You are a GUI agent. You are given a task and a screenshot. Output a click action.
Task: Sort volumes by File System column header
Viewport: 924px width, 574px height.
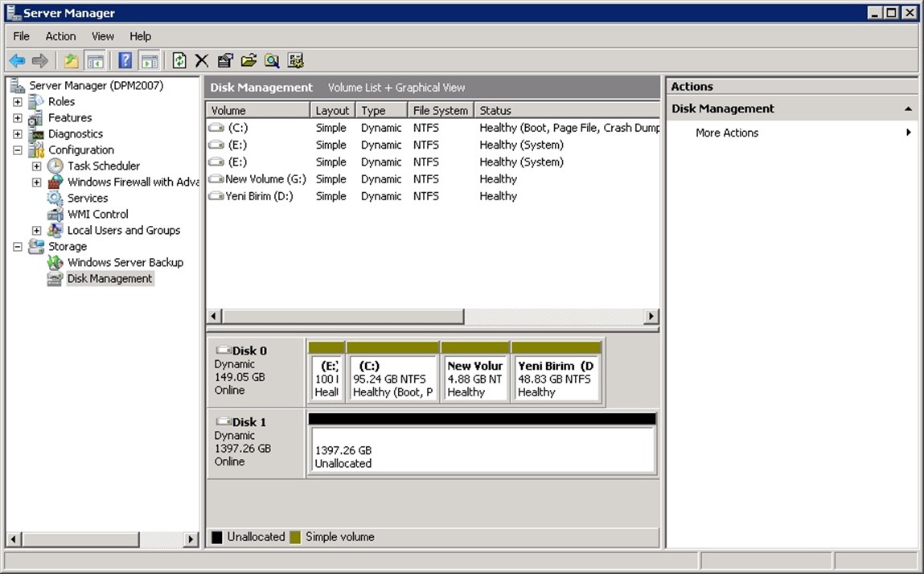439,110
